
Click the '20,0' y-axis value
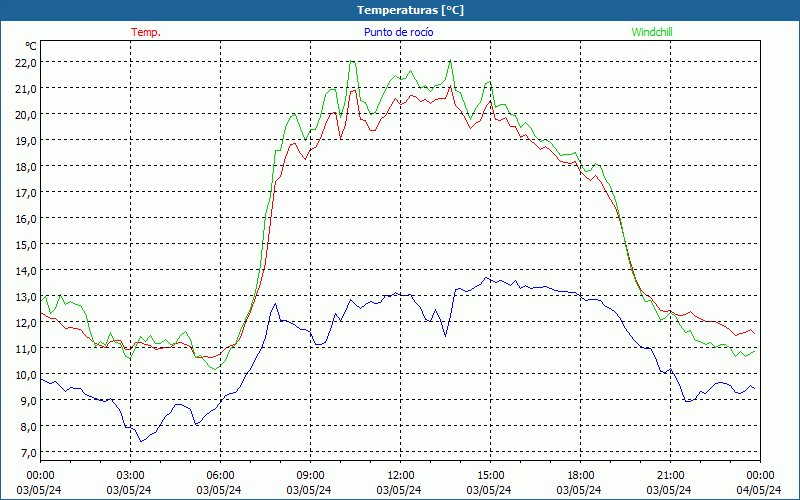[x=26, y=115]
